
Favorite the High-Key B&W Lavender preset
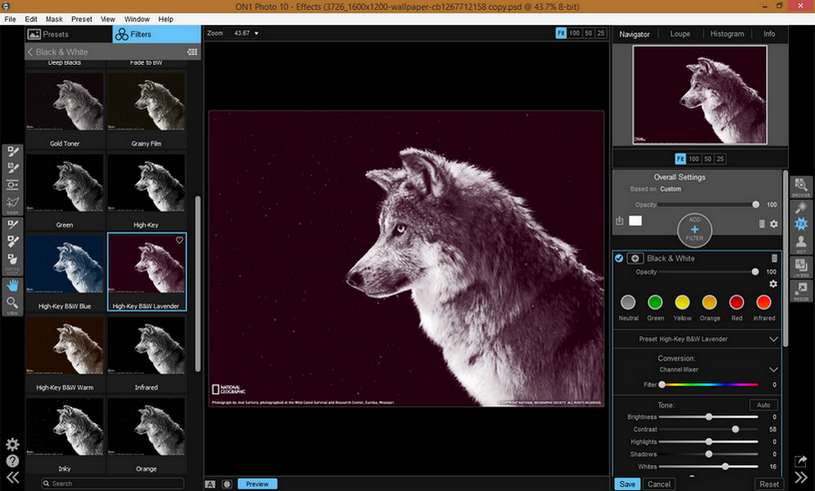tap(180, 241)
